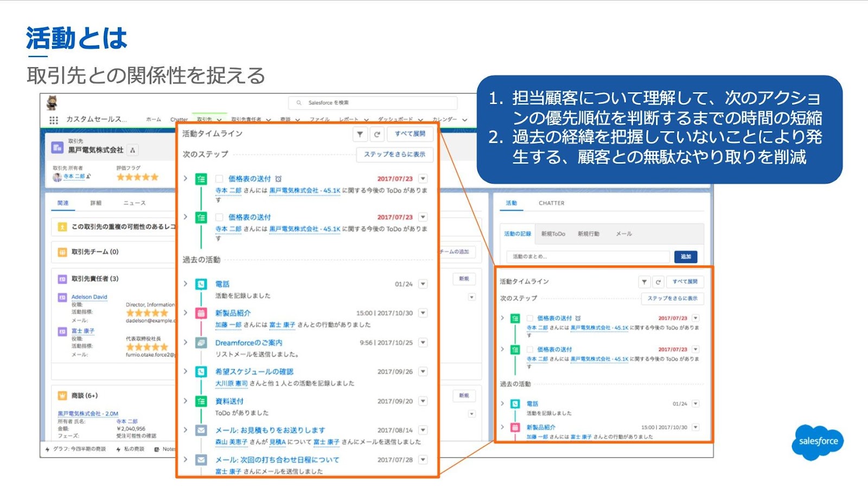The width and height of the screenshot is (868, 488).
Task: Click the email icon of お見積もりをお送りします
Action: tap(201, 431)
